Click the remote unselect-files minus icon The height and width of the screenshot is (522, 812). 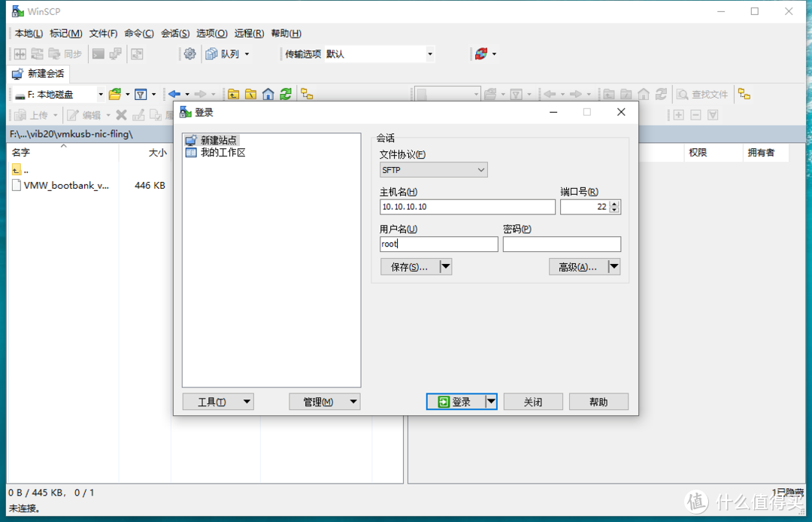696,115
